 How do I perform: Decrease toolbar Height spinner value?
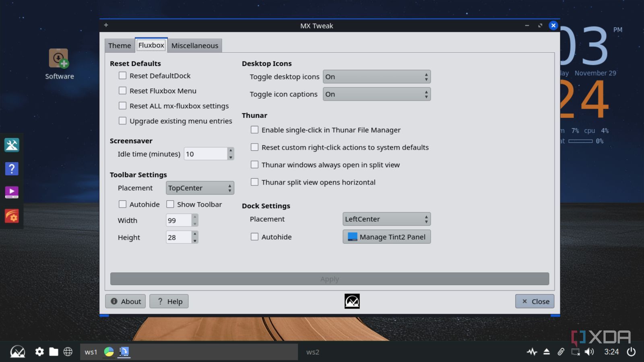click(195, 241)
